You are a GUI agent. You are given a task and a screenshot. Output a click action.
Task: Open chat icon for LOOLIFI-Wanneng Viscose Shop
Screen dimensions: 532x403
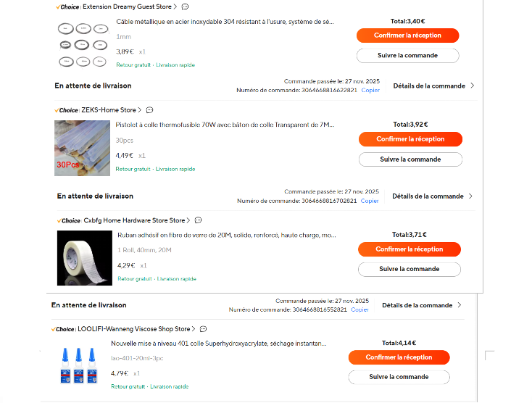(203, 329)
